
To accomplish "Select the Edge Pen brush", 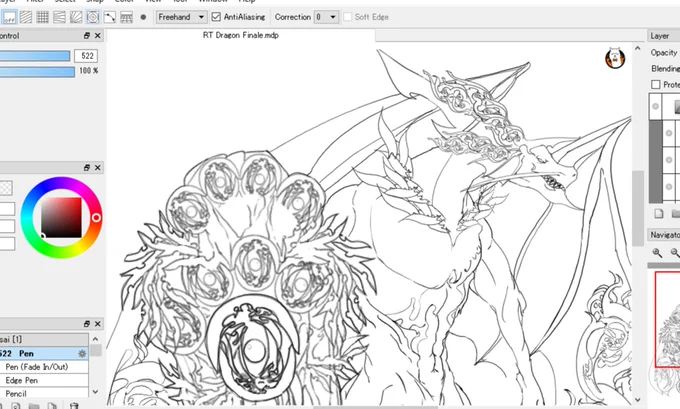I will coord(43,380).
